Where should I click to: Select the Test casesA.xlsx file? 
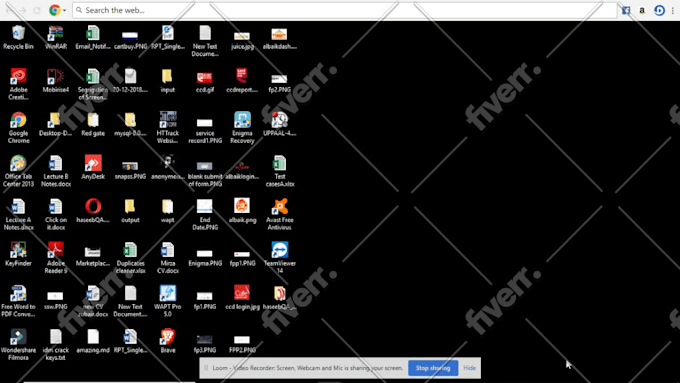(x=279, y=171)
